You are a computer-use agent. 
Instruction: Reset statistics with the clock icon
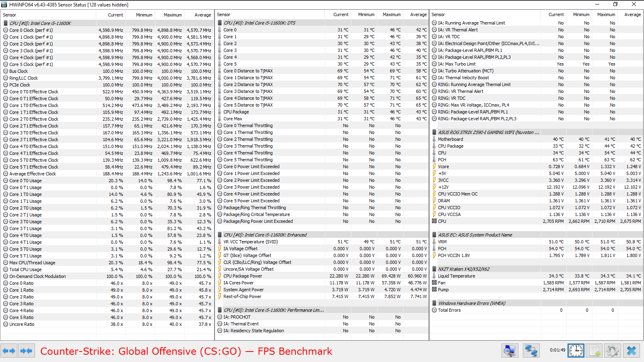tap(576, 351)
